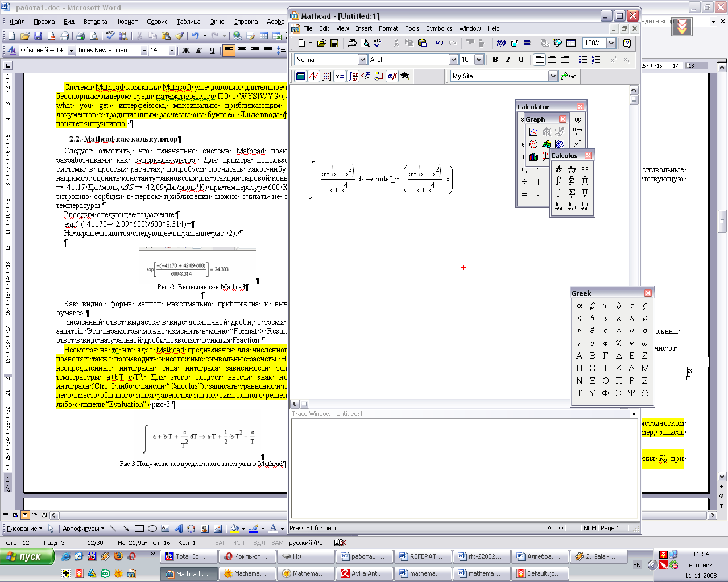This screenshot has width=728, height=582.
Task: Switch to the Total Commander taskbar button
Action: click(x=189, y=556)
